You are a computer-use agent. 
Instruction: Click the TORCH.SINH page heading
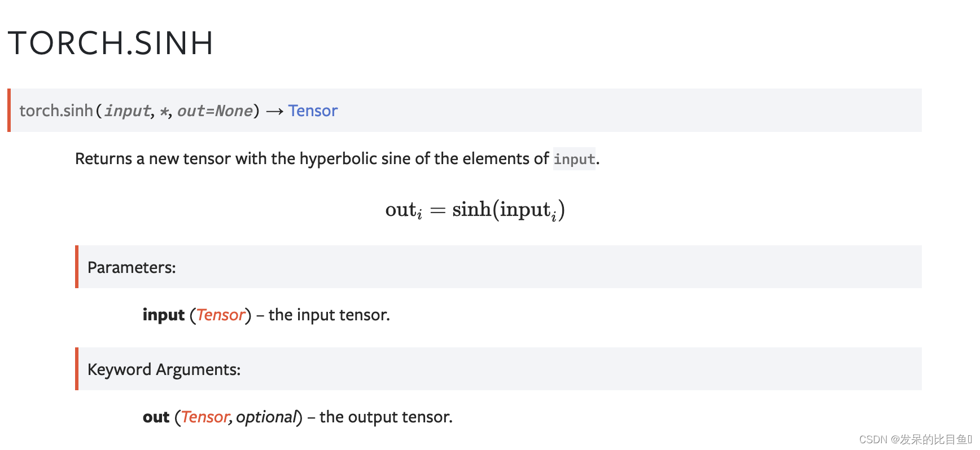coord(111,43)
